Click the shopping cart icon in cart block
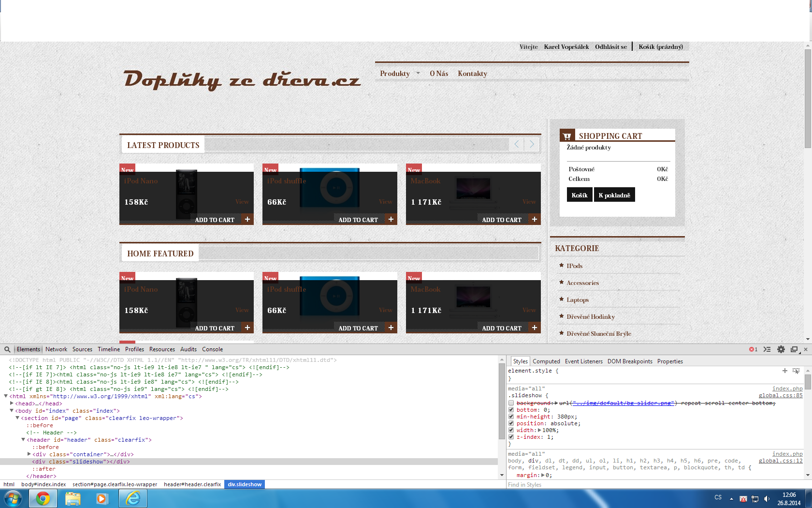812x508 pixels. [567, 136]
